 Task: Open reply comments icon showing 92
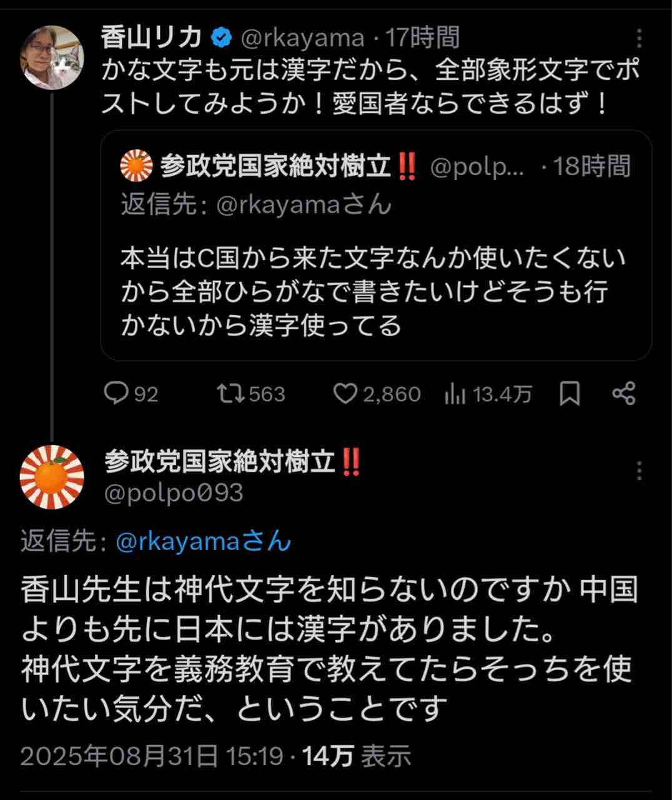tap(116, 394)
